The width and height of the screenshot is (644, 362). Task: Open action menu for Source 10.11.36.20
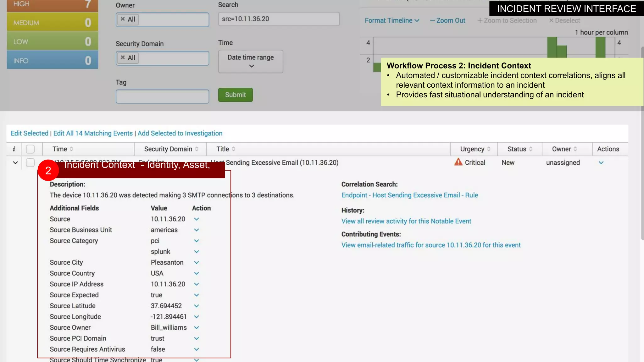click(x=197, y=219)
